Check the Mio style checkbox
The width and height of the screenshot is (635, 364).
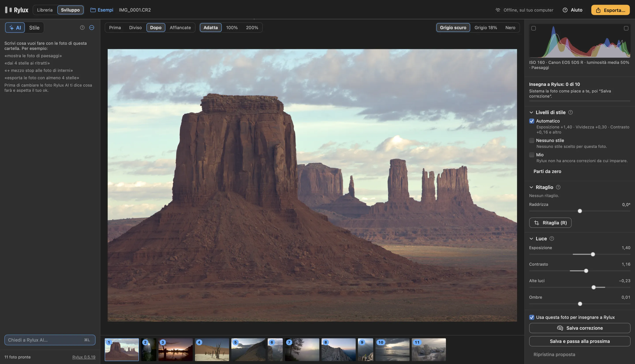532,155
